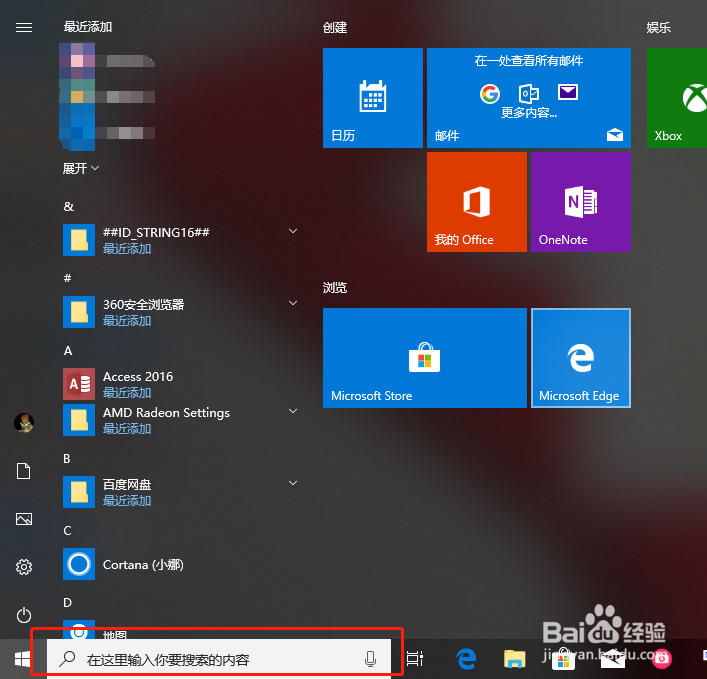Image resolution: width=707 pixels, height=679 pixels.
Task: Open the 360安全浏览器 folder
Action: point(180,312)
